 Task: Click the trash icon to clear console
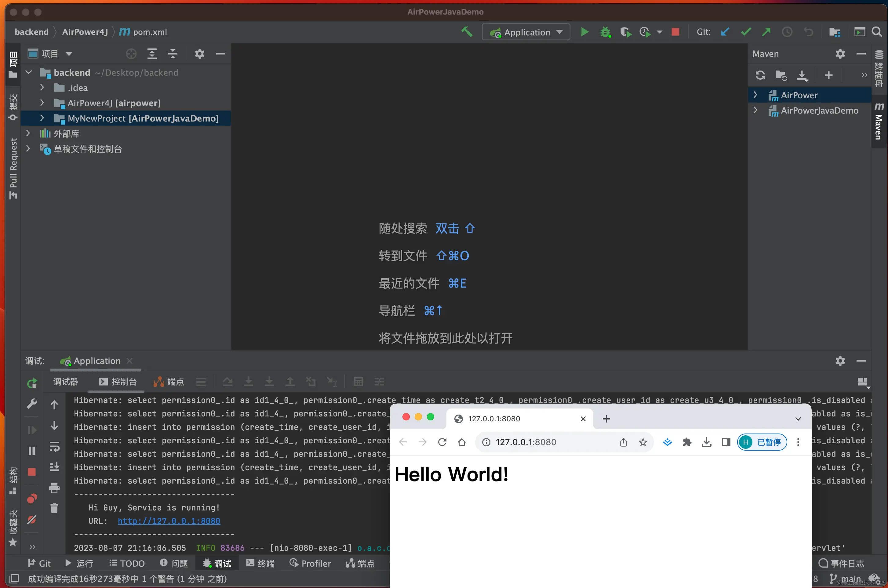point(54,509)
